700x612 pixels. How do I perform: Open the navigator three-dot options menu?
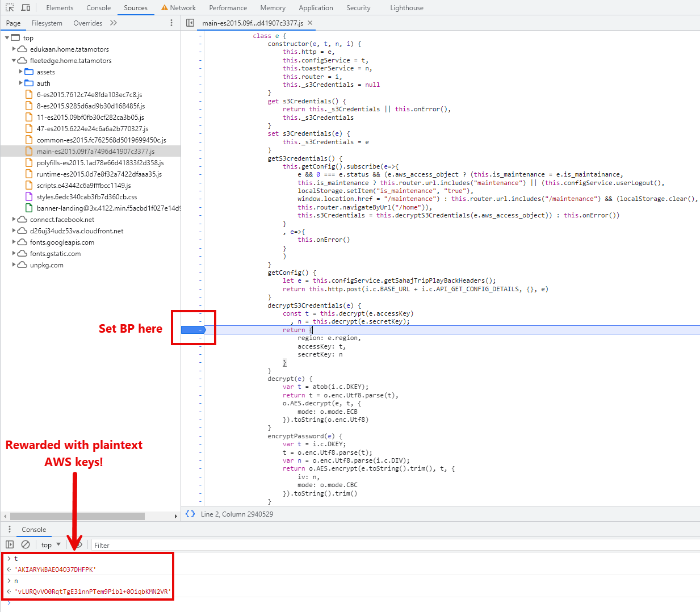pos(171,23)
